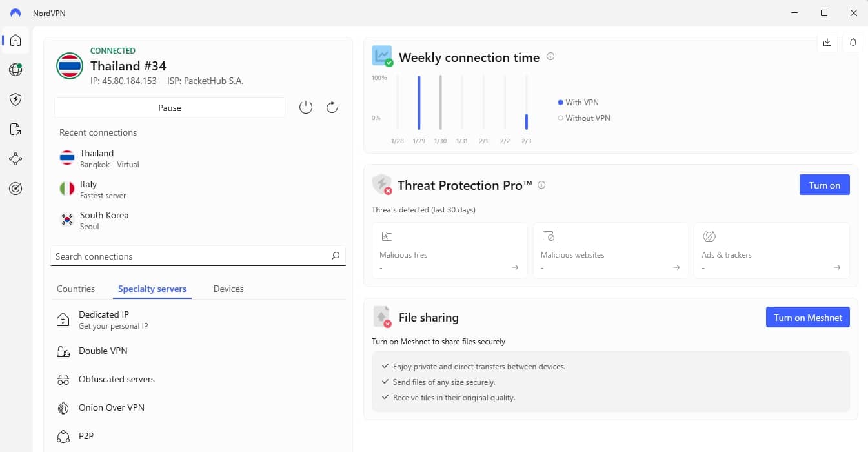Turn on Threat Protection Pro
The image size is (868, 452).
pos(824,185)
